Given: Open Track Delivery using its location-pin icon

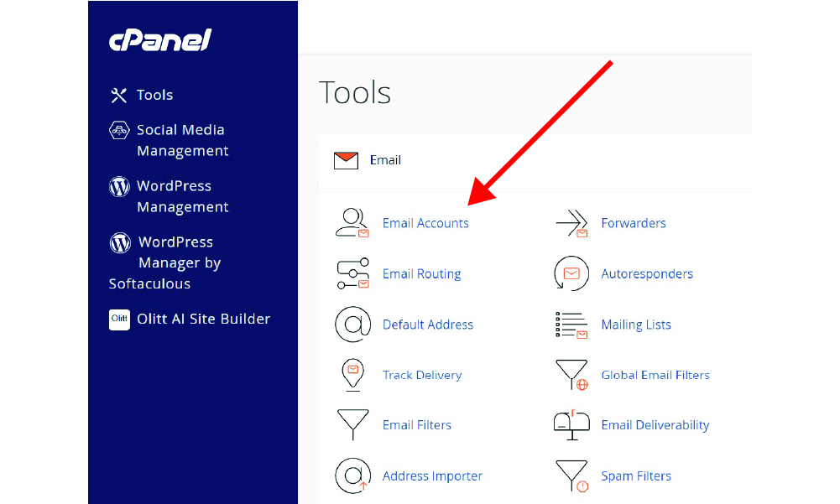Looking at the screenshot, I should (352, 375).
